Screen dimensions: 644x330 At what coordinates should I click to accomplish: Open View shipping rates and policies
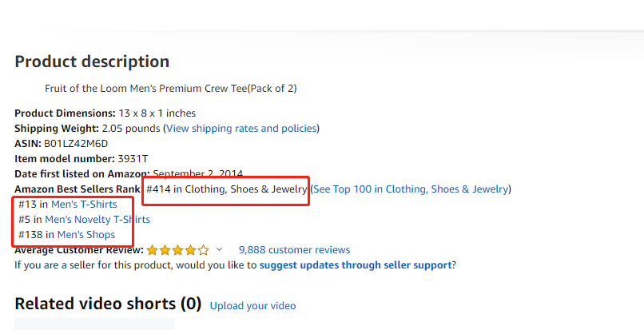(x=241, y=129)
